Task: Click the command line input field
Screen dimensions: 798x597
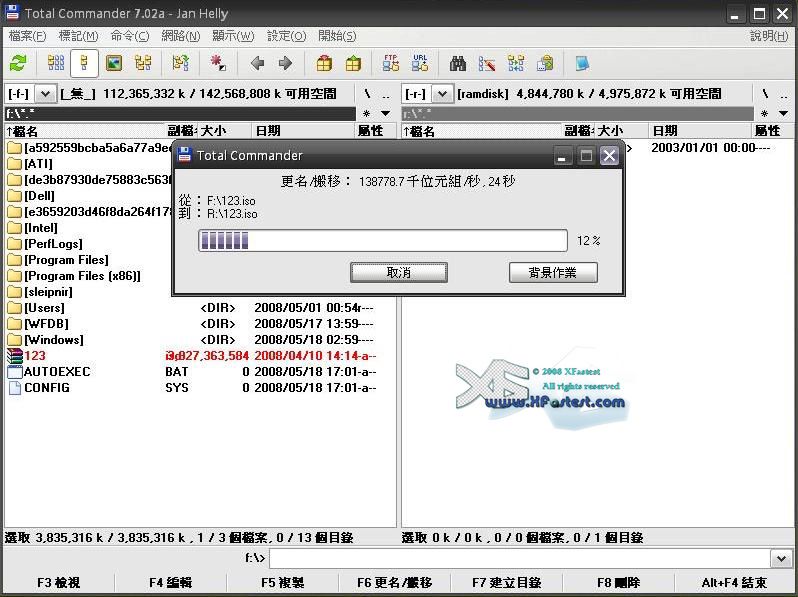Action: click(x=521, y=558)
